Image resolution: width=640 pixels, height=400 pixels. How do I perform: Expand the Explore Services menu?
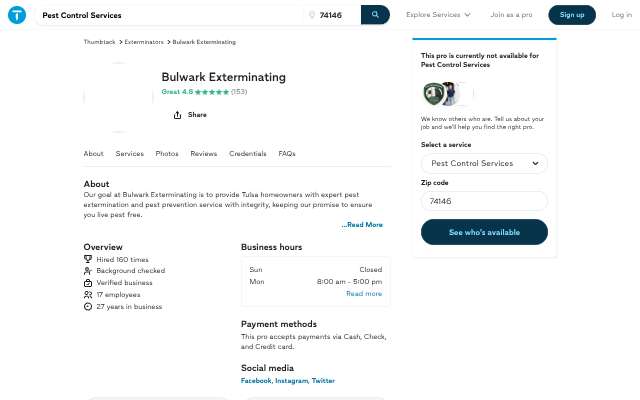pyautogui.click(x=438, y=15)
